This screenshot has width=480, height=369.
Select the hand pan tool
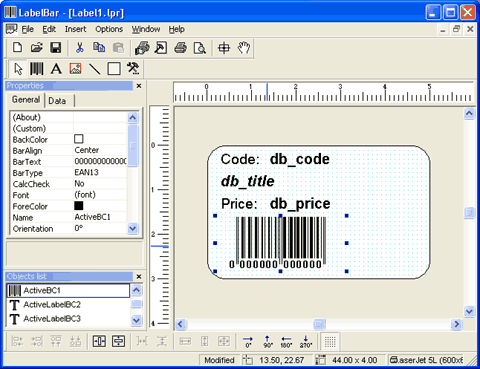(x=243, y=48)
